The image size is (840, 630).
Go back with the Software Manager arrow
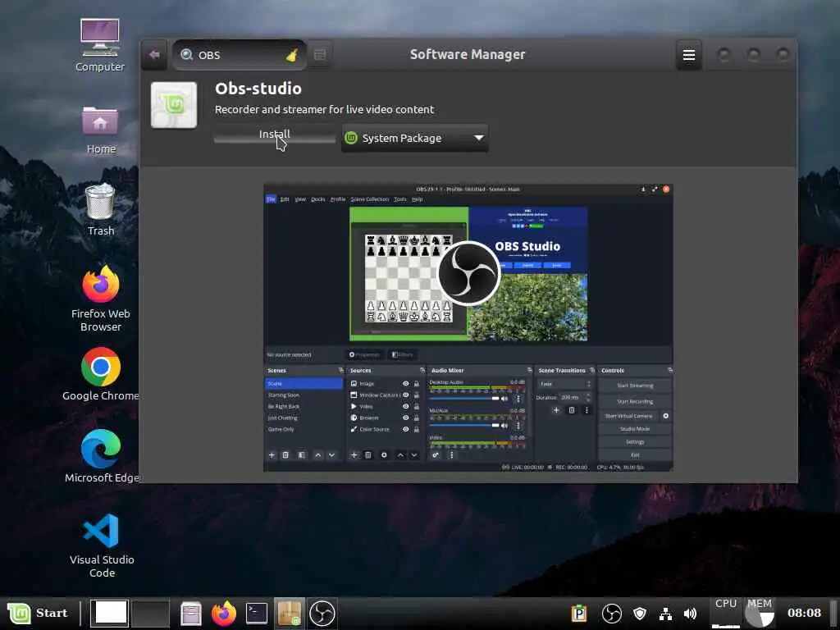click(154, 55)
